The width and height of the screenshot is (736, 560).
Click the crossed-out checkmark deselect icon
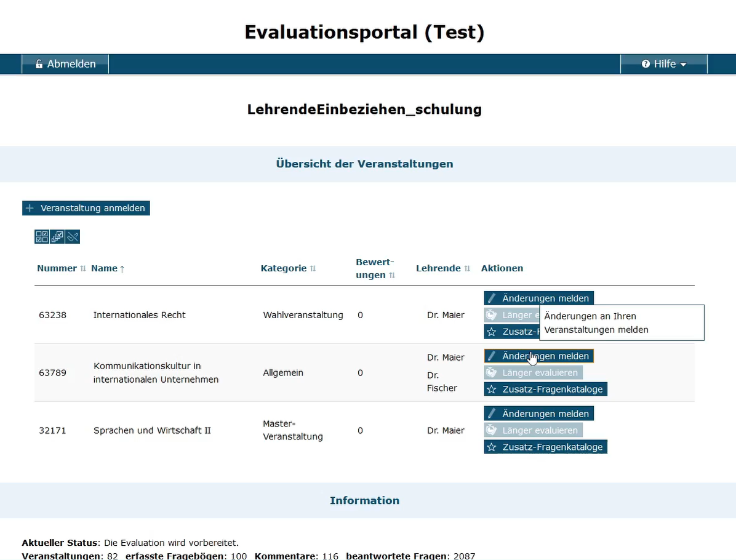[73, 237]
